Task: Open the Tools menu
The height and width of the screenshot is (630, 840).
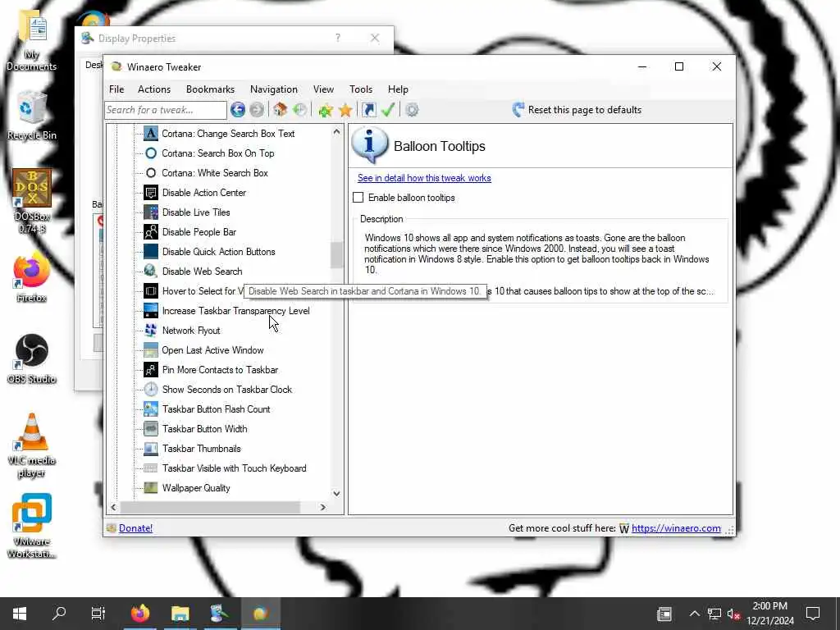Action: tap(361, 89)
